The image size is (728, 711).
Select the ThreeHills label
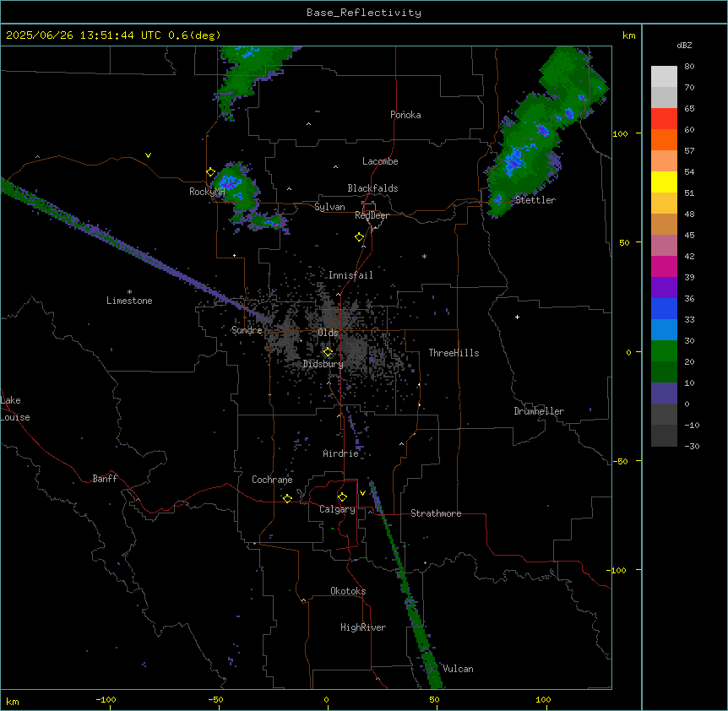(x=454, y=353)
